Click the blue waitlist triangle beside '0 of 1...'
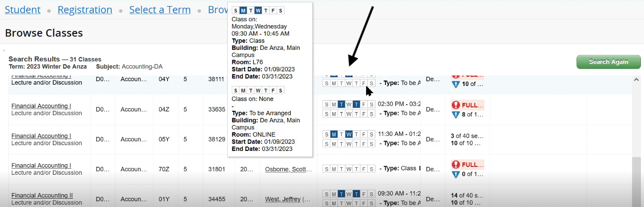644x207 pixels. (x=456, y=174)
